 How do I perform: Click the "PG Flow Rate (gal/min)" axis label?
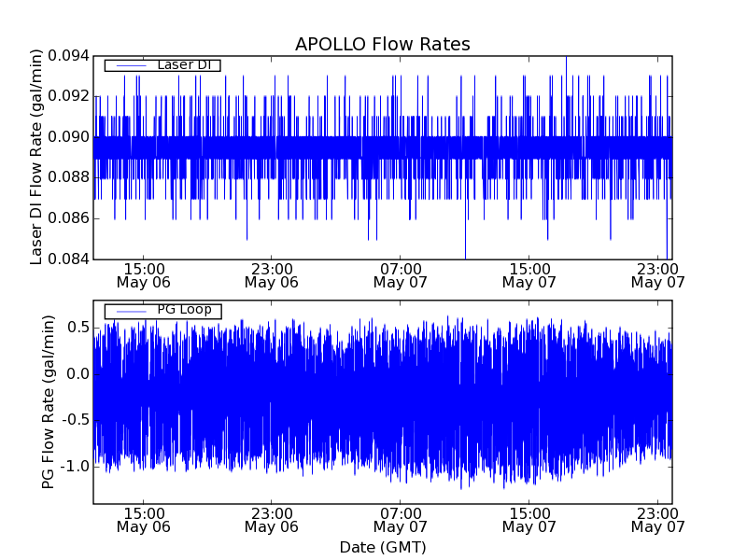click(x=49, y=401)
